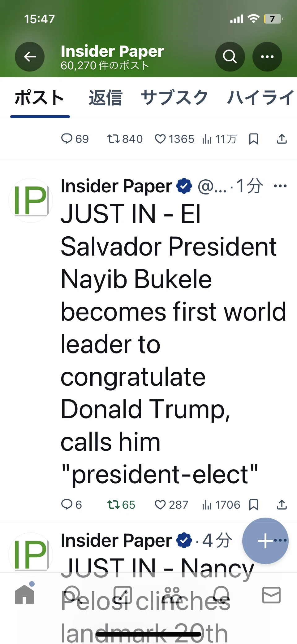Open Messages envelope in bottom bar
This screenshot has width=297, height=644.
click(271, 595)
